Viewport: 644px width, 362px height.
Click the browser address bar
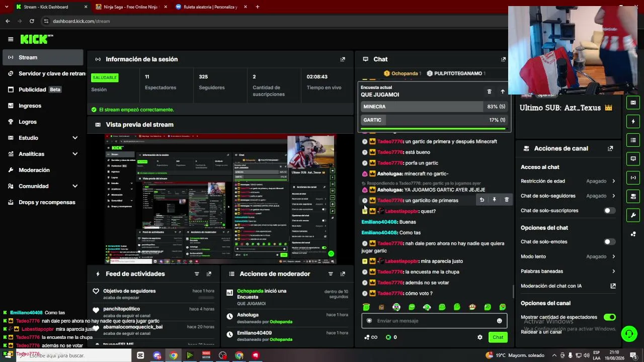272,21
